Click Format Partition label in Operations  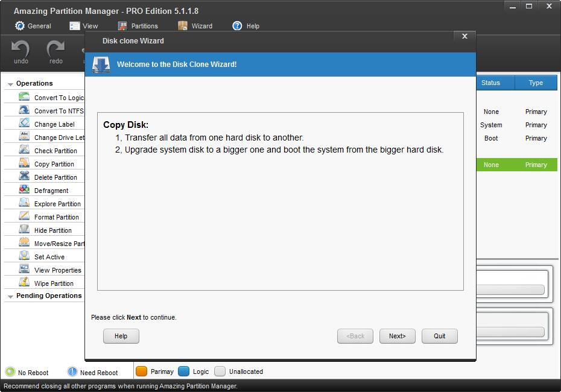[57, 217]
